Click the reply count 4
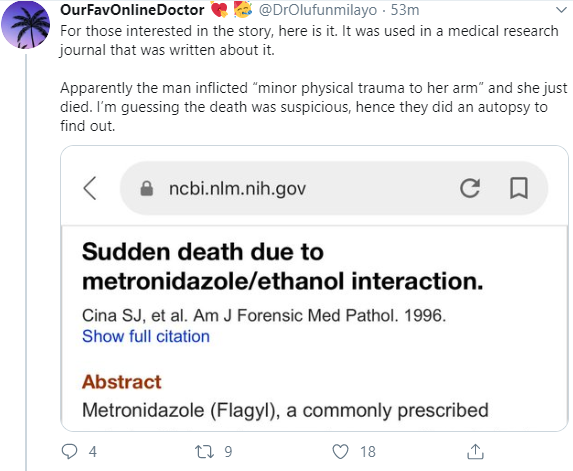 click(x=93, y=452)
